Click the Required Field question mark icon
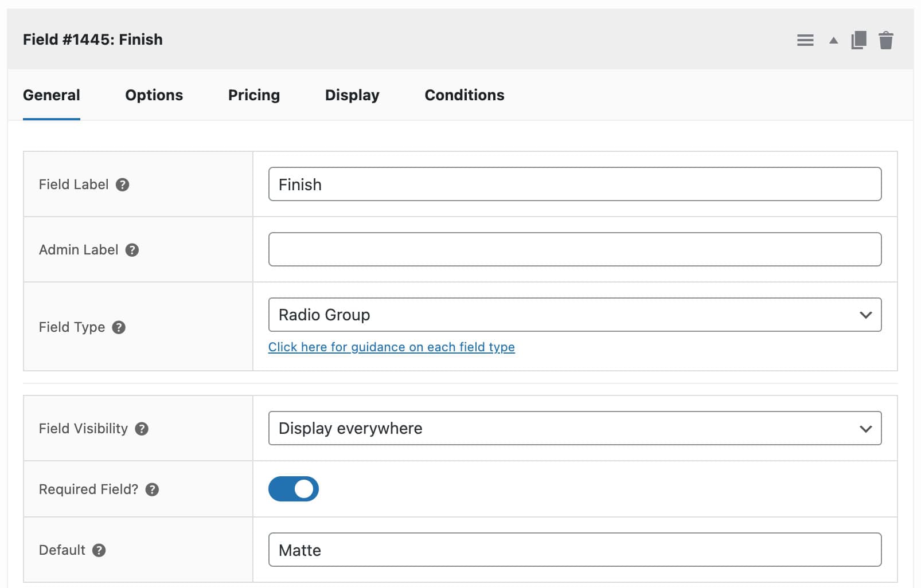 pos(152,489)
